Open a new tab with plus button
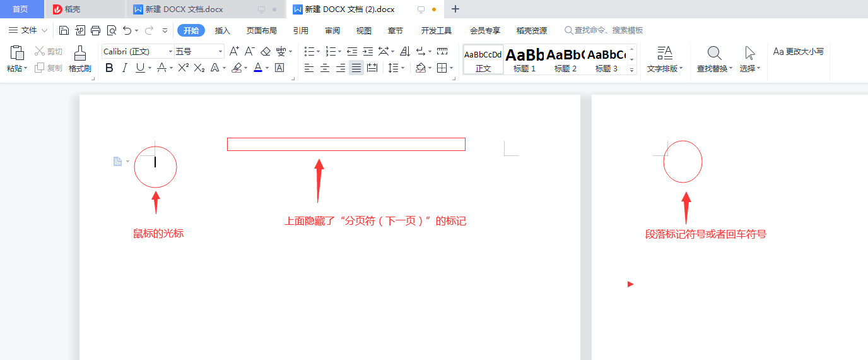The height and width of the screenshot is (360, 868). point(455,9)
